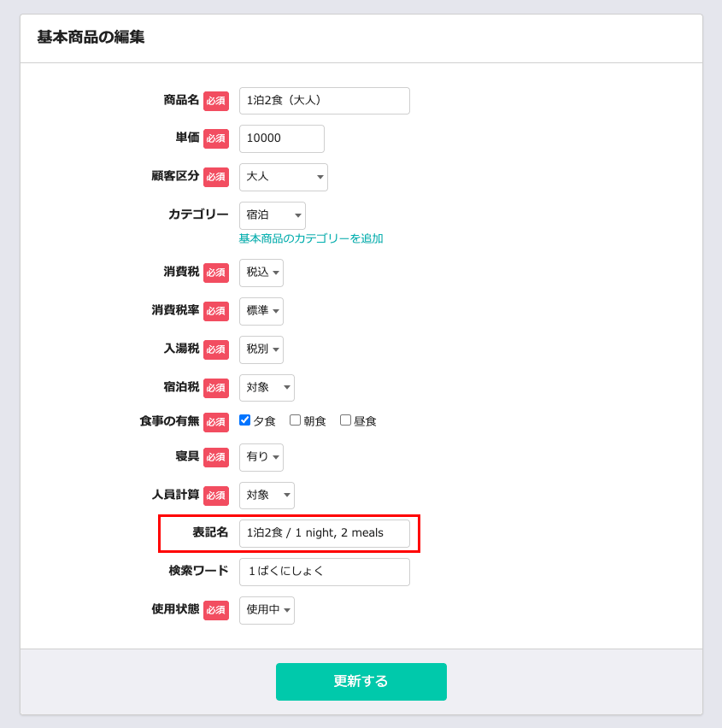The image size is (722, 728).
Task: Check the 朝食 checkbox
Action: (x=295, y=420)
